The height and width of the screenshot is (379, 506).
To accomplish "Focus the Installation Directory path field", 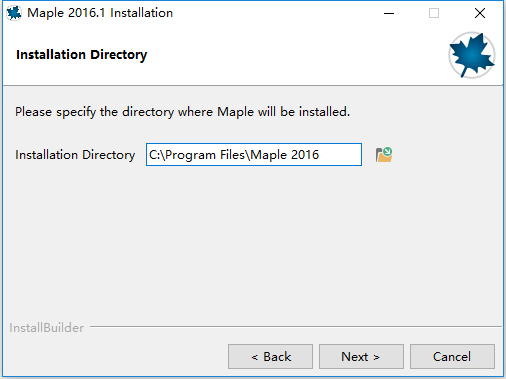I will pyautogui.click(x=254, y=155).
